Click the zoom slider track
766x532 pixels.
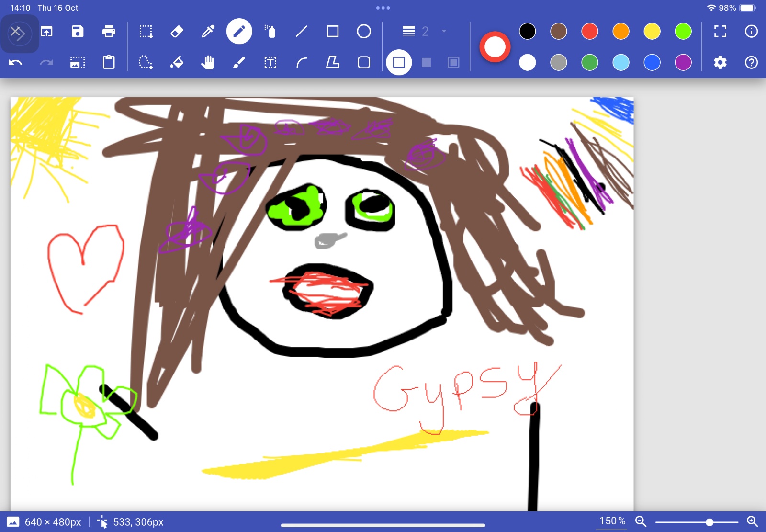tap(697, 521)
